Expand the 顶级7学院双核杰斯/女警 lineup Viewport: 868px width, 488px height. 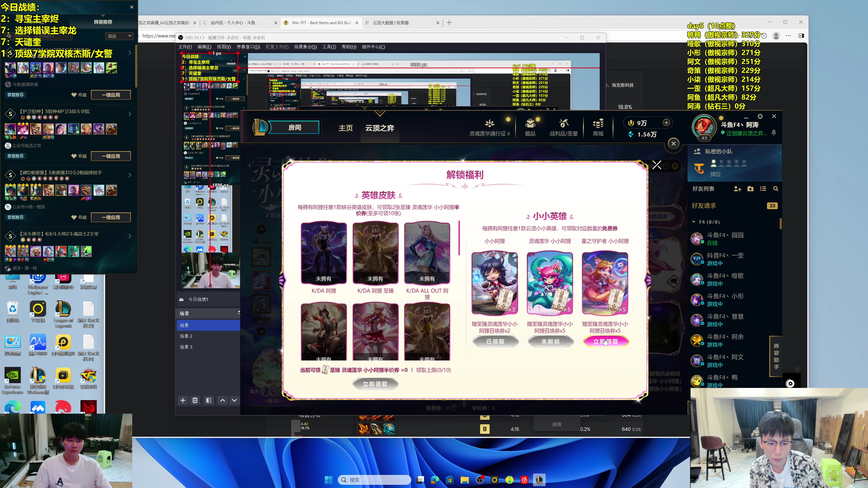130,53
